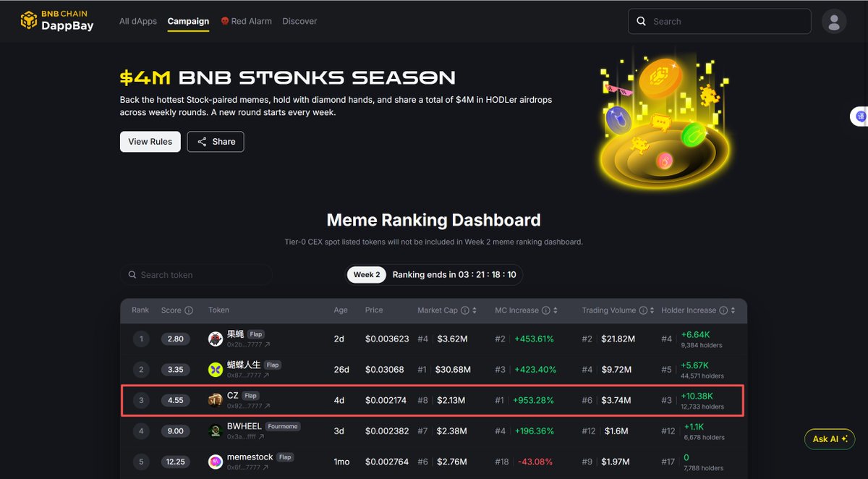
Task: Click the Flap tag next to 果蝇
Action: [x=255, y=334]
